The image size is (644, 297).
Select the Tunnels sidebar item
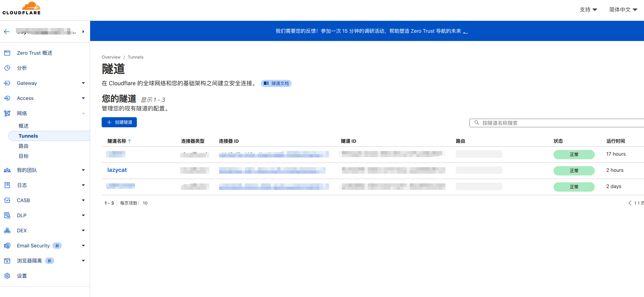(x=49, y=136)
